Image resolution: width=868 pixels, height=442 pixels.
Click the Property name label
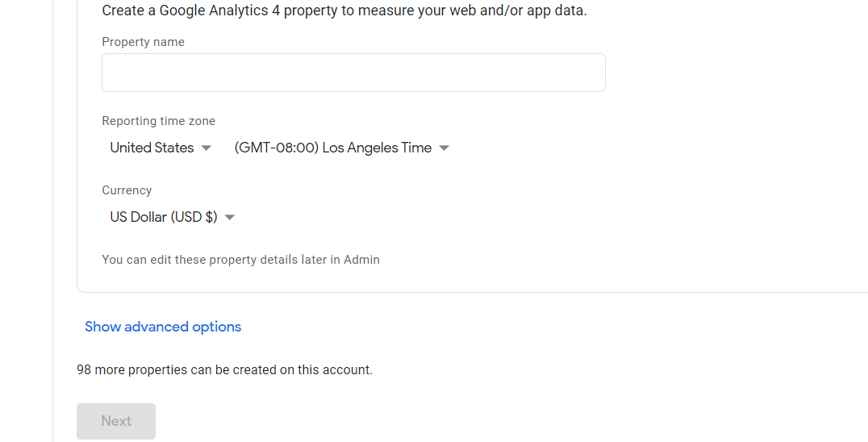click(x=144, y=42)
